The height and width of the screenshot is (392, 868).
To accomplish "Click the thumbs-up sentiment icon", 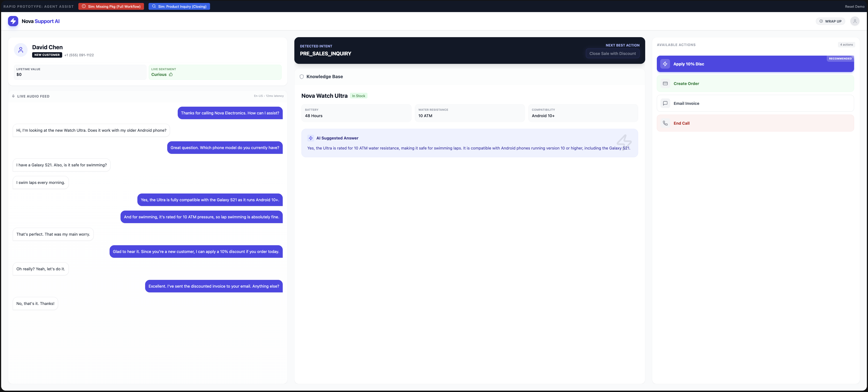I will tap(171, 75).
